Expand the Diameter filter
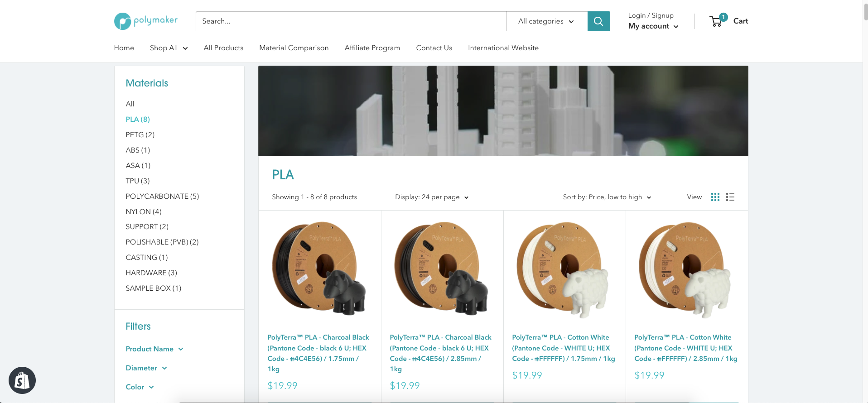Image resolution: width=868 pixels, height=403 pixels. tap(146, 368)
